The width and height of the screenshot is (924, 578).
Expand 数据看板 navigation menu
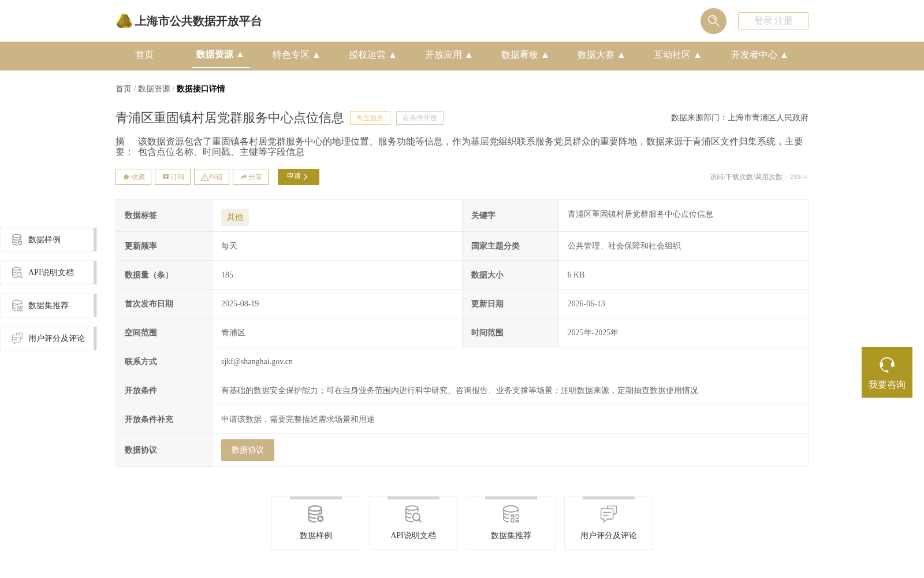525,55
